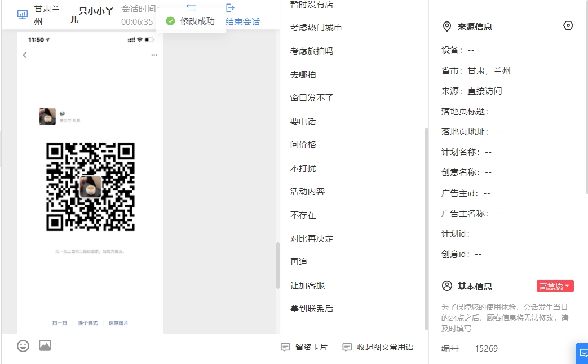Click the 甘肃兰州 location label in header
The height and width of the screenshot is (364, 588).
[x=47, y=15]
